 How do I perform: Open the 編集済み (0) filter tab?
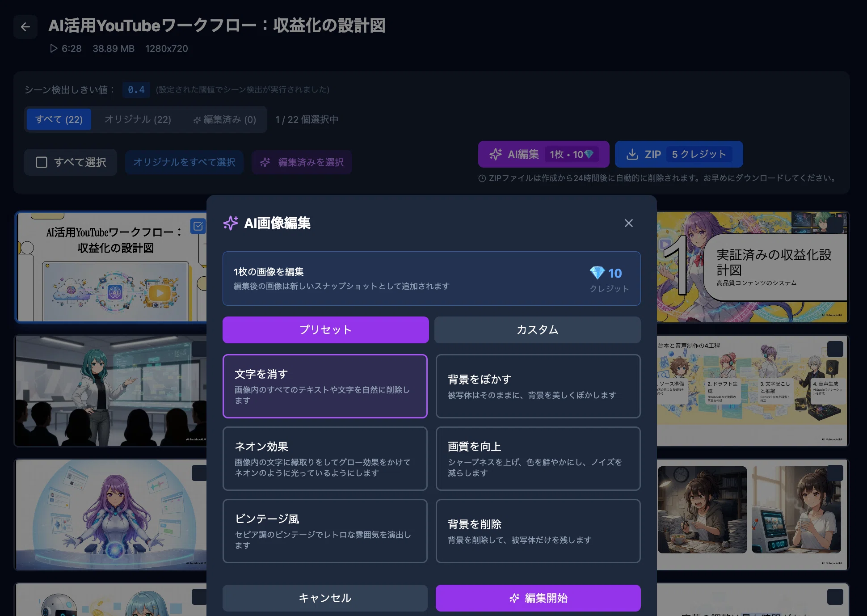[224, 119]
